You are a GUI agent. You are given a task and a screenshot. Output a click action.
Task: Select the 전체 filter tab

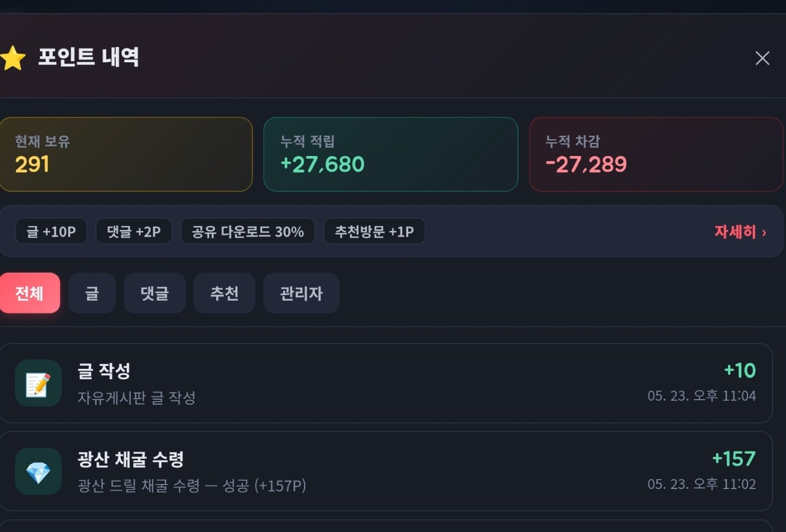coord(29,293)
